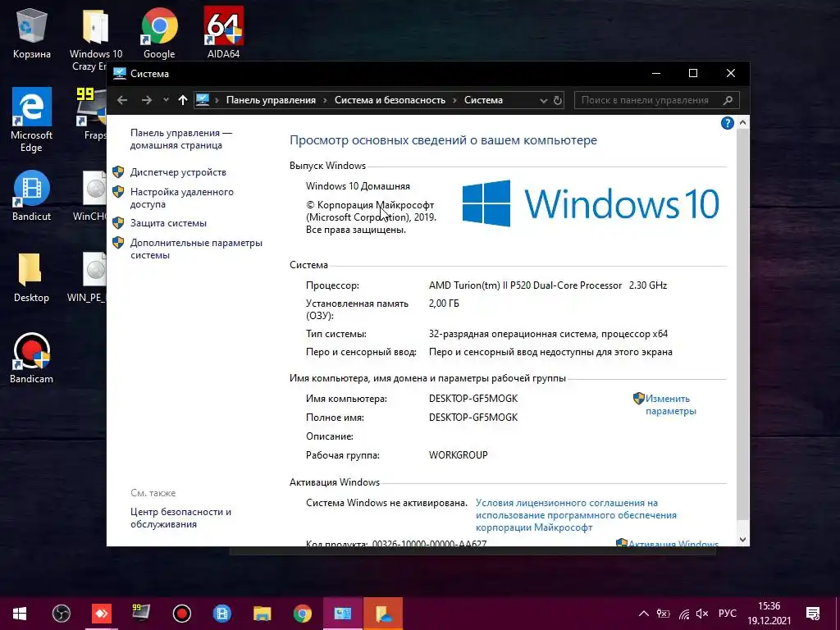
Task: Click the Windows 10 Домашняя edition text
Action: coord(358,186)
